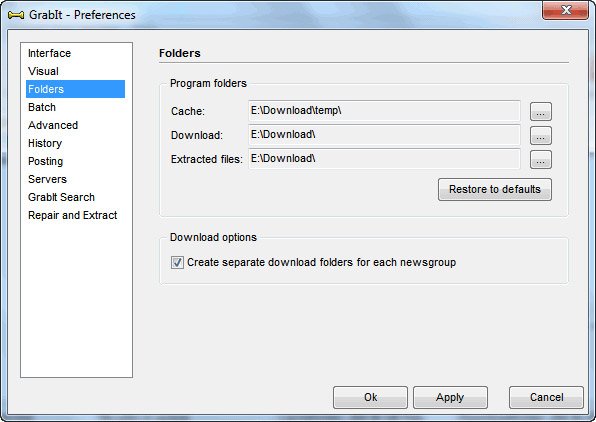This screenshot has width=596, height=422.
Task: Click the Download: label text
Action: tap(197, 135)
